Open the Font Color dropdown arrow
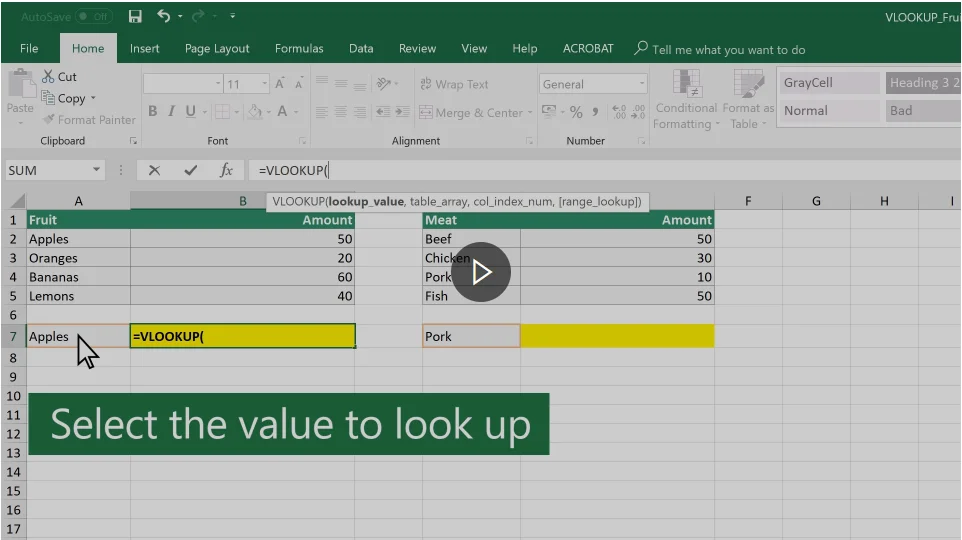962x540 pixels. 296,112
